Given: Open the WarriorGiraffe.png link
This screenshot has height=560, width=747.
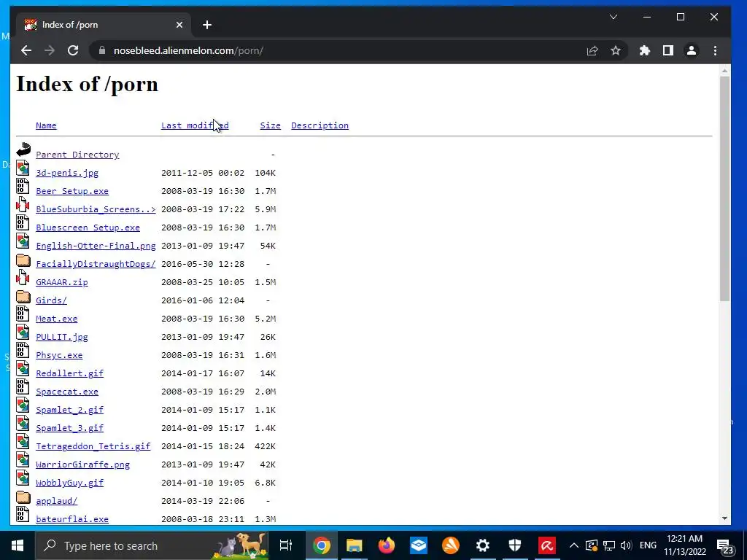Looking at the screenshot, I should click(83, 464).
